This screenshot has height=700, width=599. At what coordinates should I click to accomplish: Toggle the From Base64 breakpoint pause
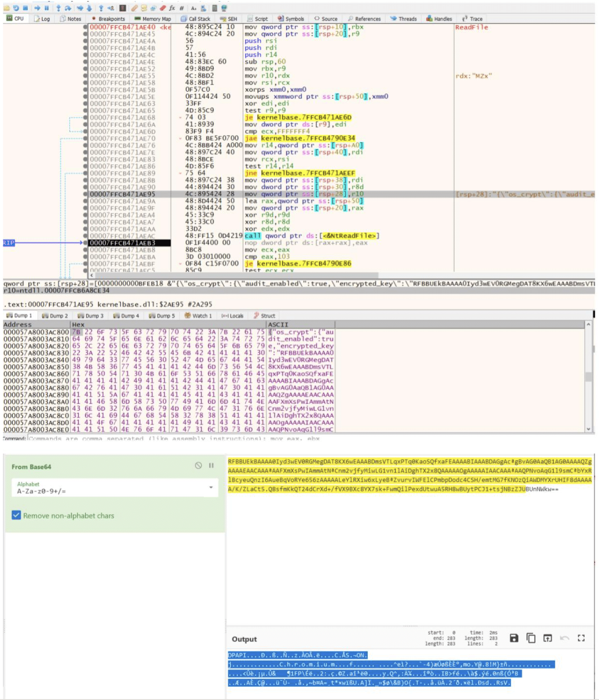tap(211, 466)
